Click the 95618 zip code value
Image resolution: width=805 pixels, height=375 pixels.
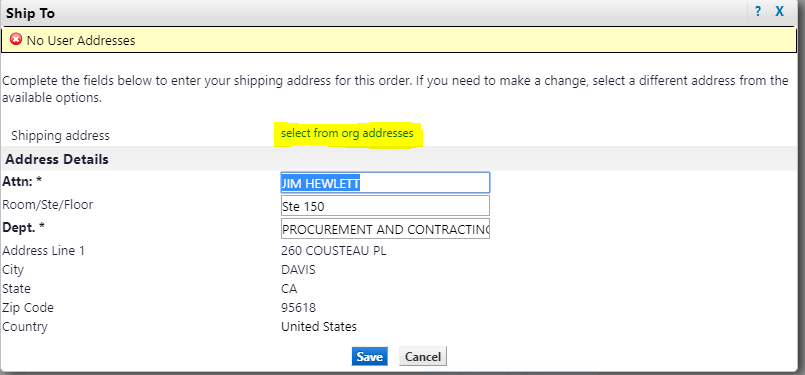(298, 308)
